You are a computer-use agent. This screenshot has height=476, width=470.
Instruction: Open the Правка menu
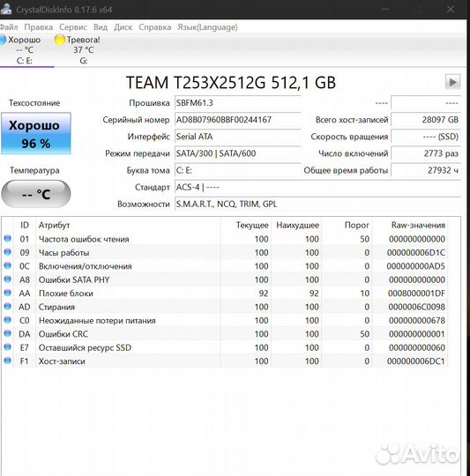click(x=39, y=27)
